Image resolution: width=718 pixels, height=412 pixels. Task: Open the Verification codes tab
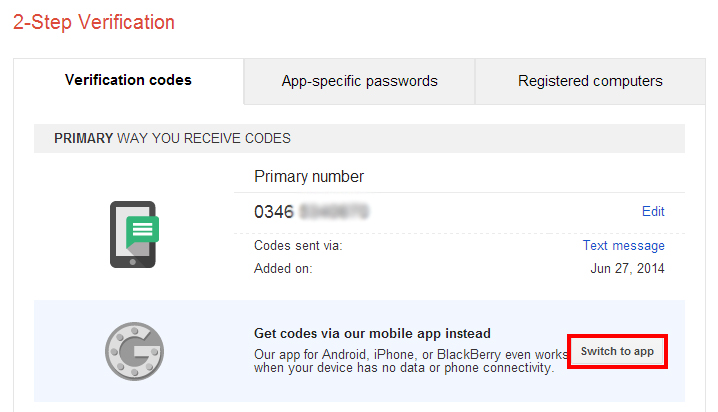[x=128, y=81]
